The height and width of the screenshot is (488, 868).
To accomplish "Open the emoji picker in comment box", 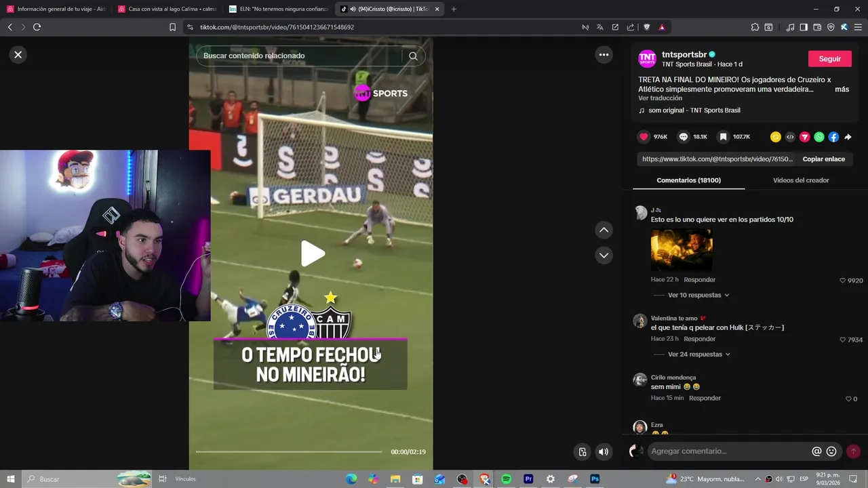I will pyautogui.click(x=831, y=451).
